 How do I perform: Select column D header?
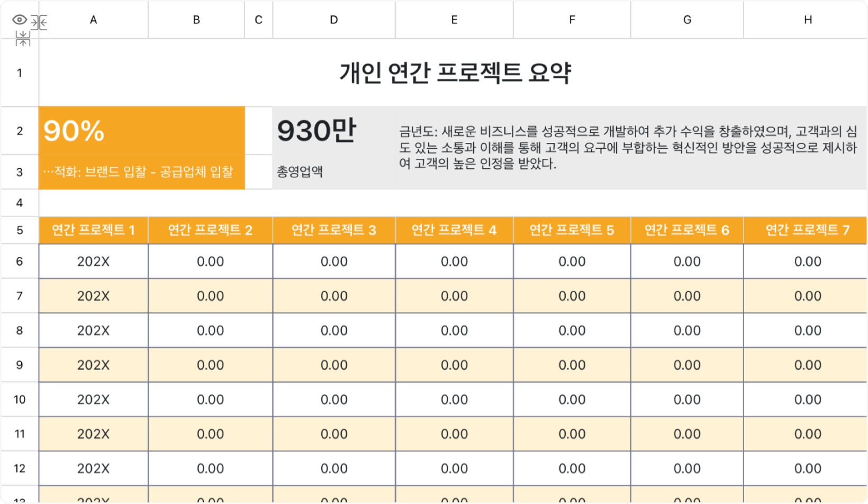click(x=334, y=20)
